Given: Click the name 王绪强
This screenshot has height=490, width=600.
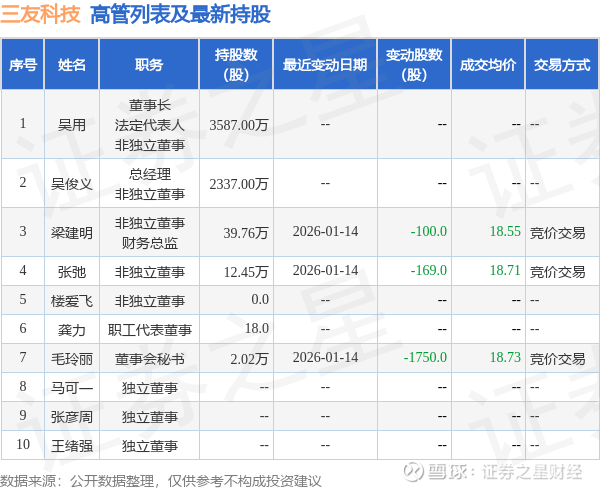Looking at the screenshot, I should pyautogui.click(x=72, y=446).
